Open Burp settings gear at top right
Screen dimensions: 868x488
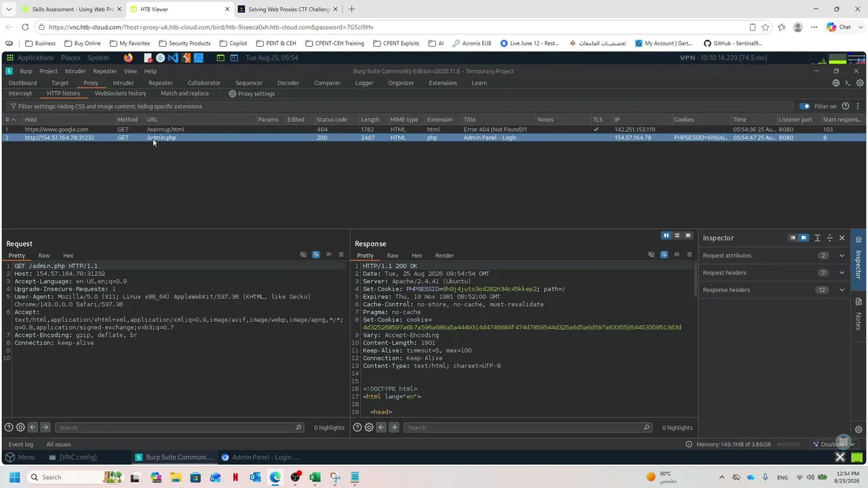pyautogui.click(x=860, y=83)
